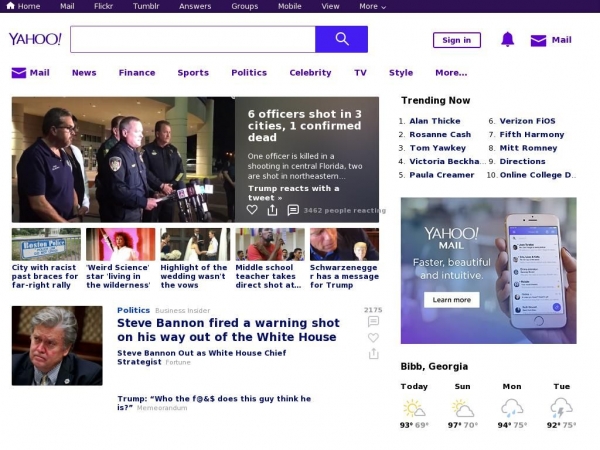
Task: Open Trump reacts with a tweet link
Action: pos(293,193)
